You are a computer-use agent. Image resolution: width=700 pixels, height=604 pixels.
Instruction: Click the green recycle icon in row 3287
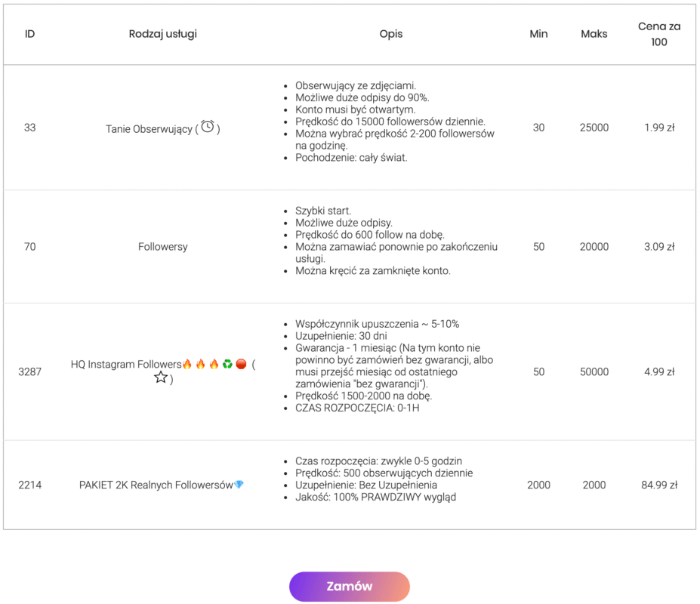[227, 365]
